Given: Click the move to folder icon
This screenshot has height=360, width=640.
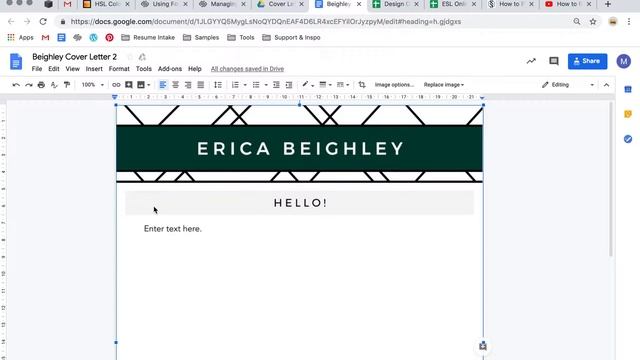Looking at the screenshot, I should 142,57.
